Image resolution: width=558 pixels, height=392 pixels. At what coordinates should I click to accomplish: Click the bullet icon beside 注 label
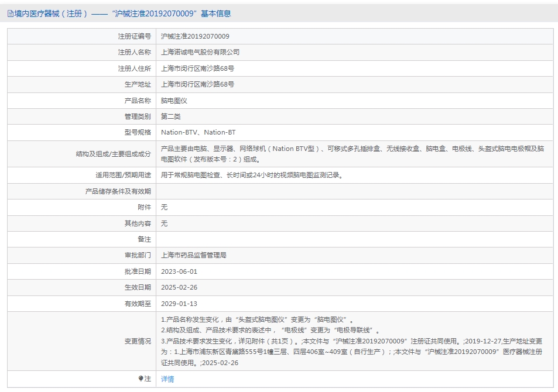pyautogui.click(x=141, y=379)
